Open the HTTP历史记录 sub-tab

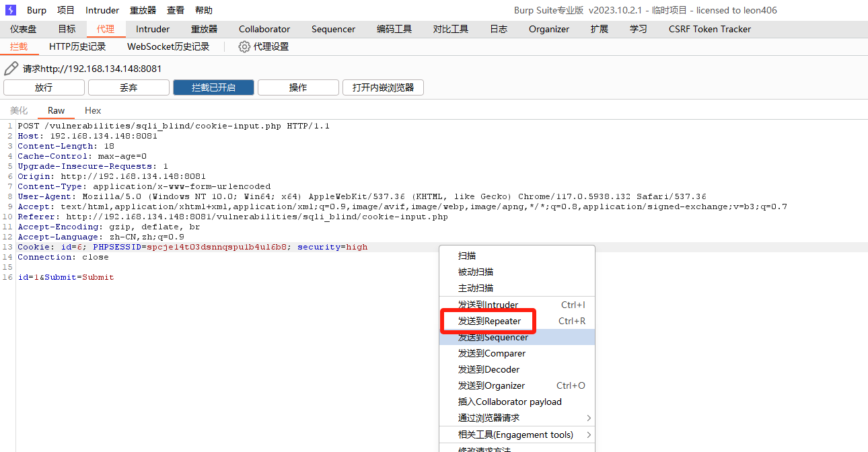pos(77,46)
